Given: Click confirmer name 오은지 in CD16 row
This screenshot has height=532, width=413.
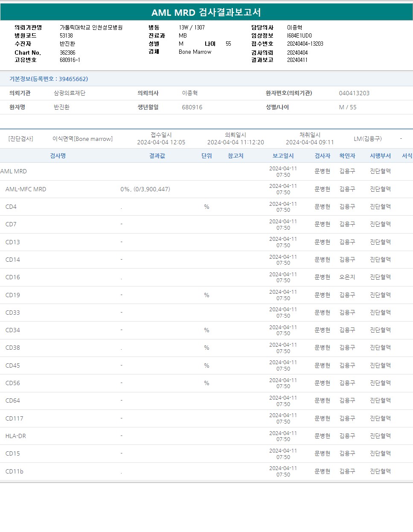Looking at the screenshot, I should [347, 277].
